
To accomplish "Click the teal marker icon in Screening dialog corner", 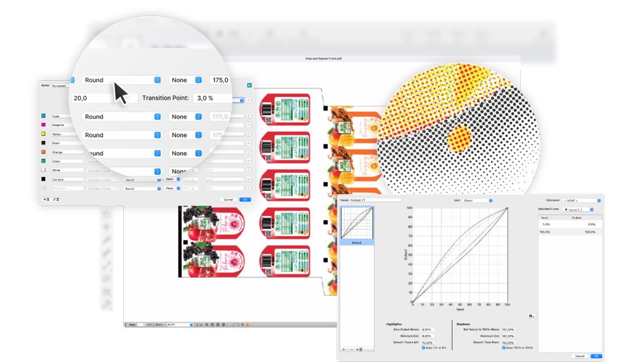I will click(x=249, y=85).
